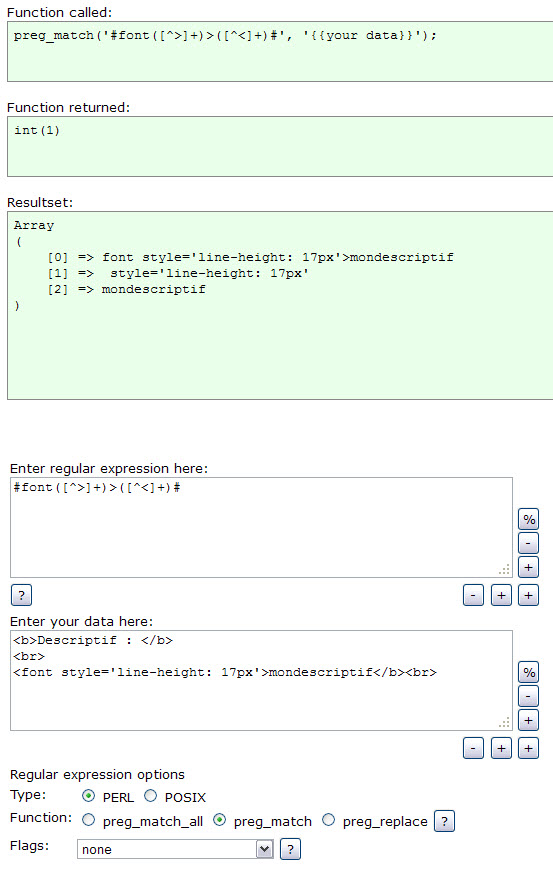Click the Resultset output area
This screenshot has height=871, width=553.
pos(280,306)
